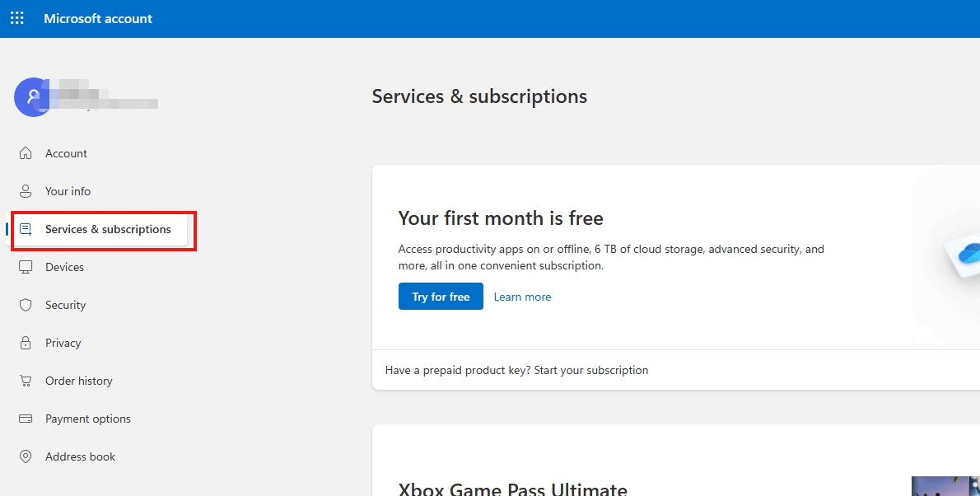Select Services & subscriptions in sidebar
This screenshot has width=980, height=496.
(96, 229)
